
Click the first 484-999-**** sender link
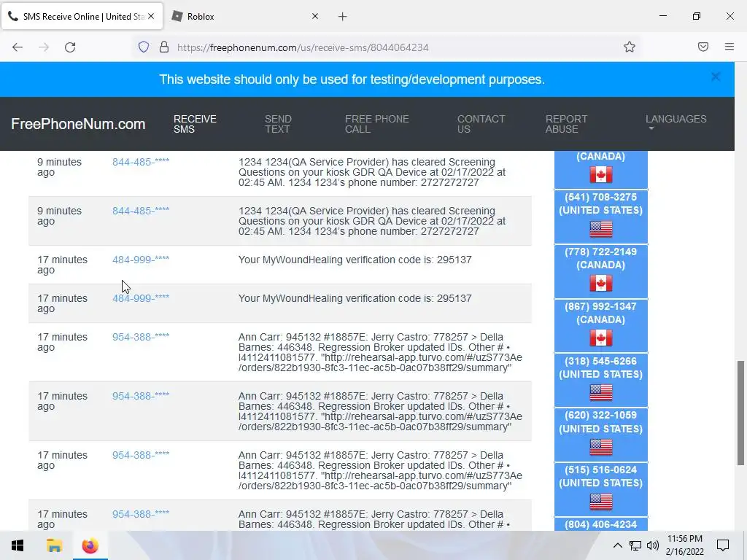click(141, 260)
